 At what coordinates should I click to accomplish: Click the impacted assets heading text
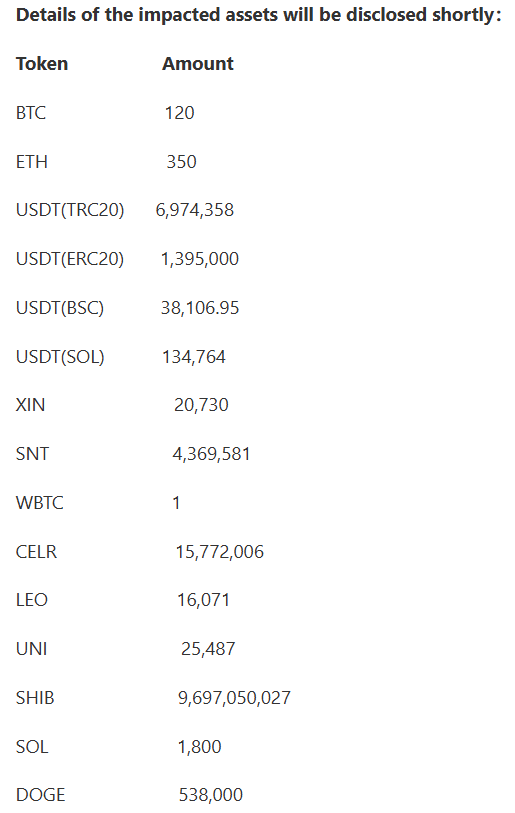tap(259, 15)
